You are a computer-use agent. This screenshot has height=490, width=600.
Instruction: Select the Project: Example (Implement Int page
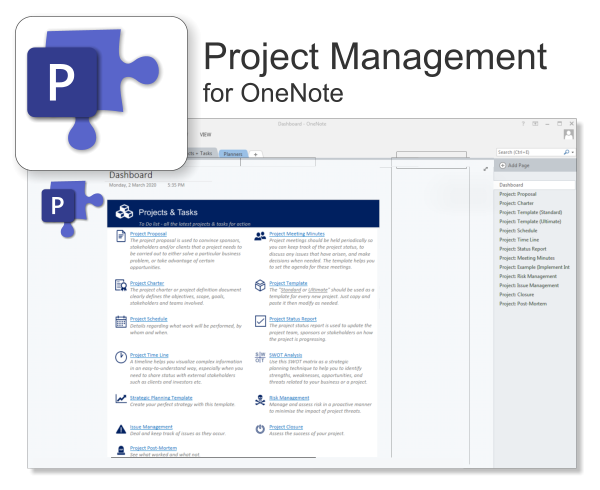pyautogui.click(x=534, y=267)
